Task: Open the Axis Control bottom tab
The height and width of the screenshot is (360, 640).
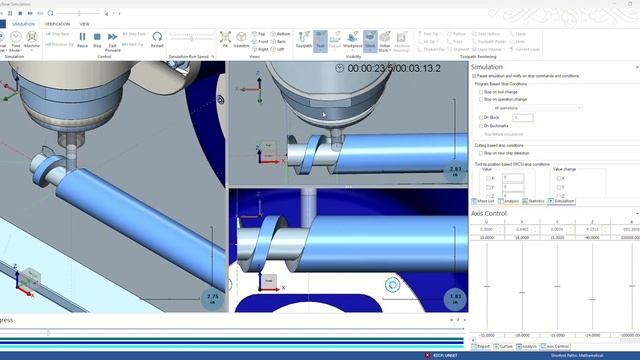Action: coord(555,347)
